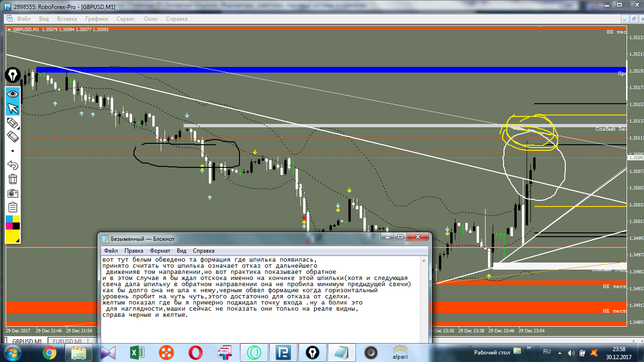Switch to the Notepad taskbar button
This screenshot has width=644, height=362.
[x=342, y=352]
